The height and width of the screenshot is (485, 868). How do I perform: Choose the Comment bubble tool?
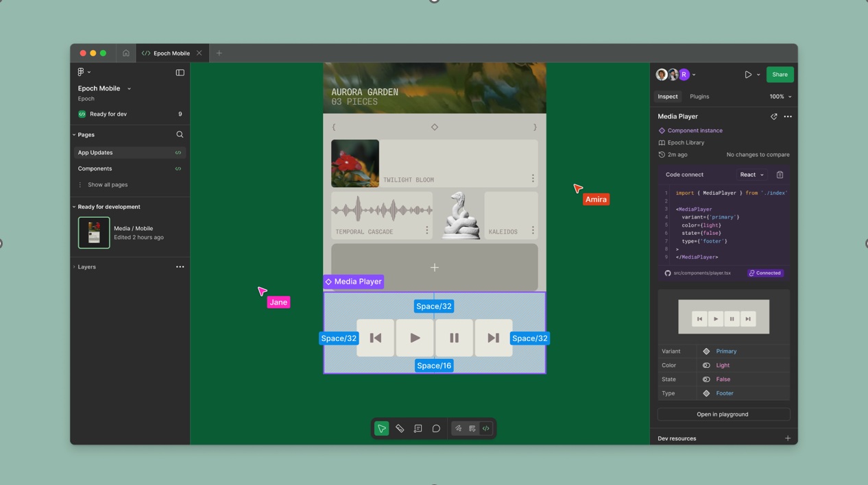point(436,429)
